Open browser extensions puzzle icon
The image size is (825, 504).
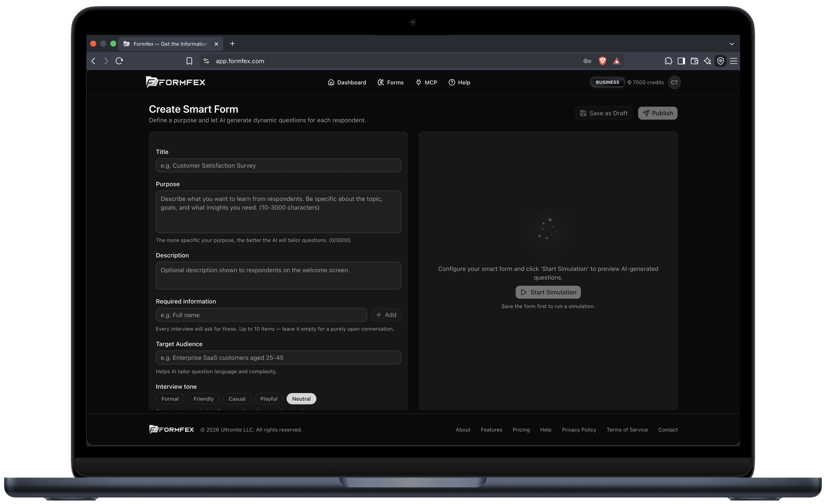tap(668, 61)
